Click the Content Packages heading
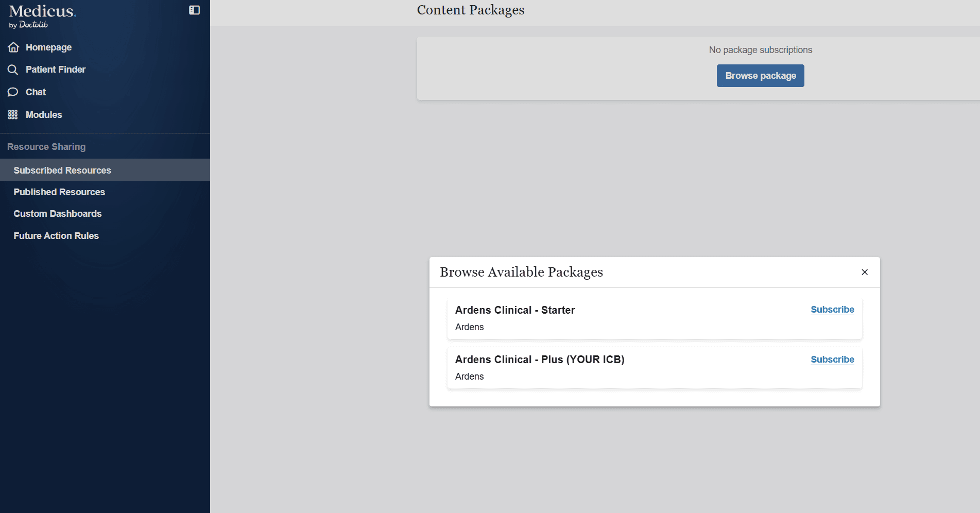The height and width of the screenshot is (513, 980). (471, 10)
